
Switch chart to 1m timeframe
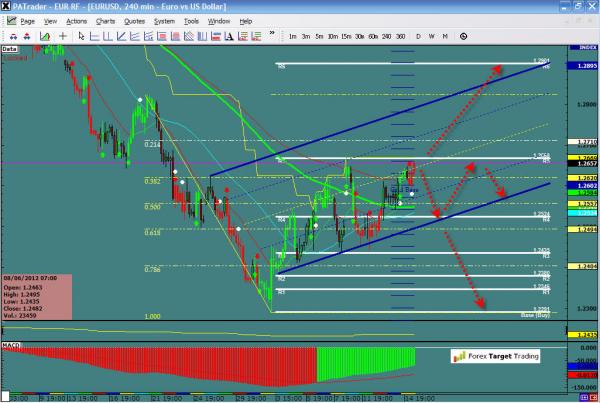point(292,35)
